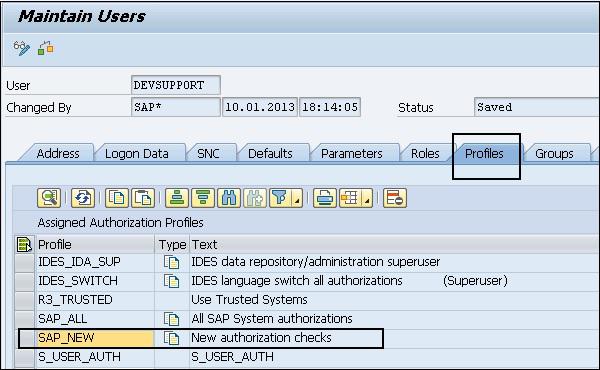Click text 'Use Trusted Systems'
The height and width of the screenshot is (370, 600).
(x=249, y=300)
